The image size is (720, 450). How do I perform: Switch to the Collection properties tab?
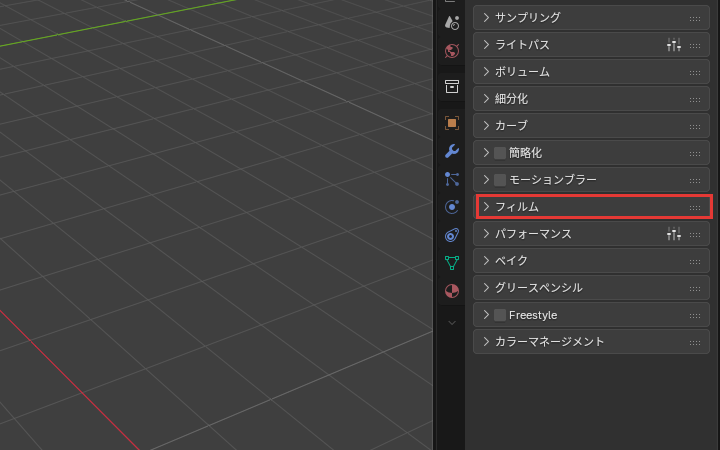coord(452,86)
